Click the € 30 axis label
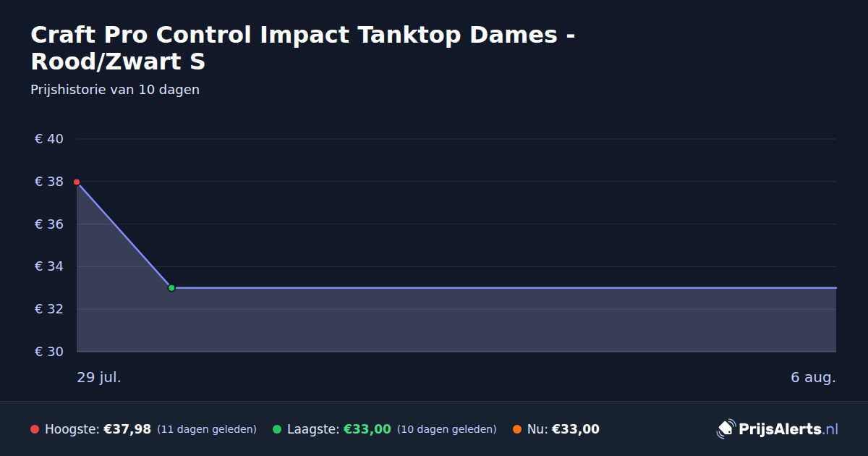 tap(49, 352)
